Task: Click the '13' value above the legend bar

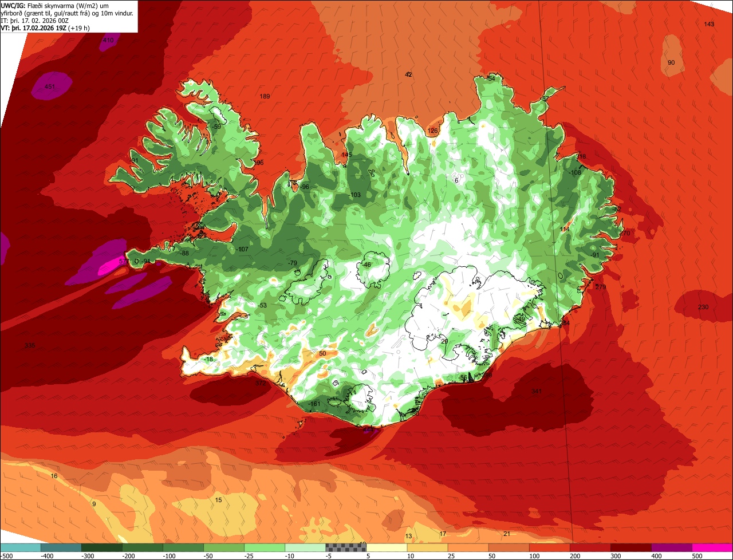Action: click(x=408, y=537)
